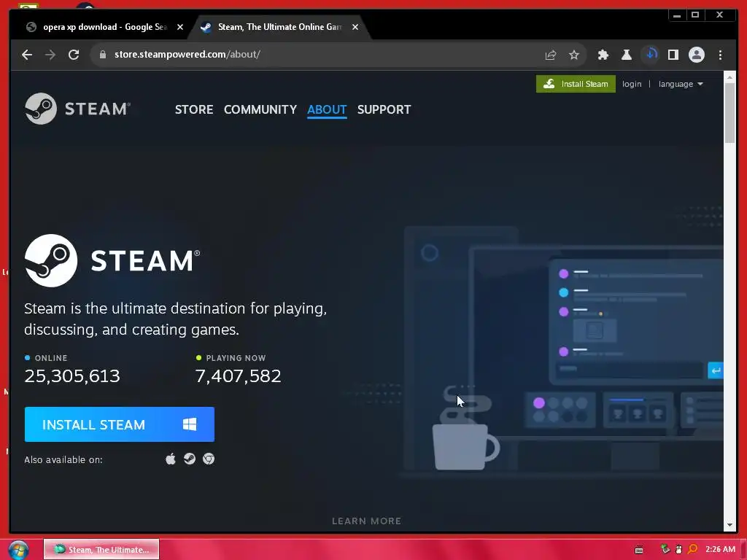Image resolution: width=747 pixels, height=560 pixels.
Task: Click the network tray icon
Action: coord(665,549)
